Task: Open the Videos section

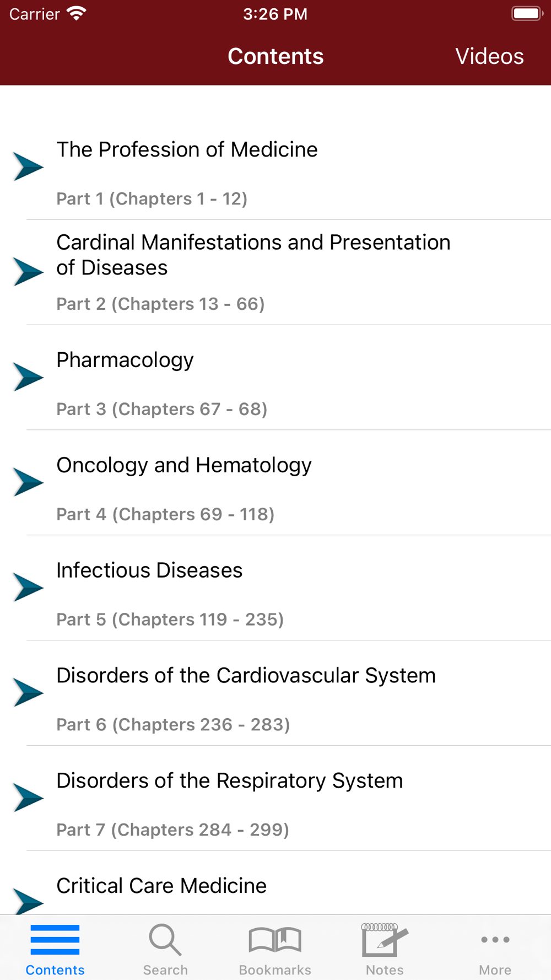Action: [489, 56]
